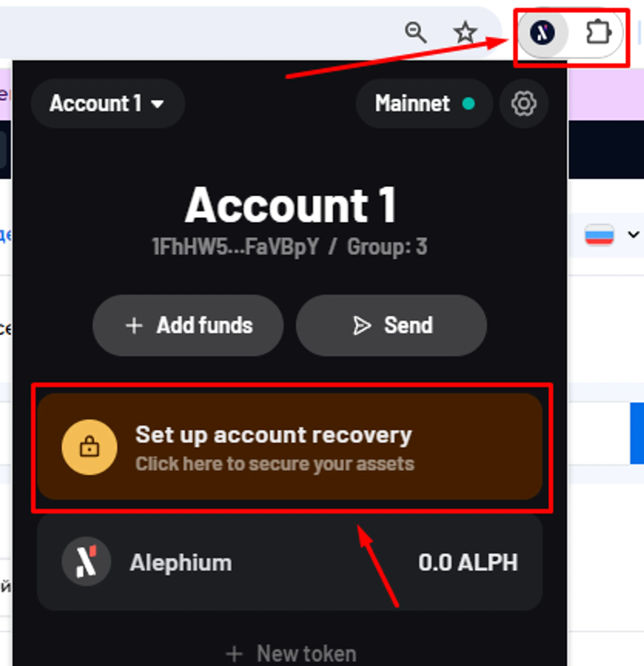This screenshot has height=666, width=644.
Task: Expand the Account 1 dropdown
Action: 108,104
